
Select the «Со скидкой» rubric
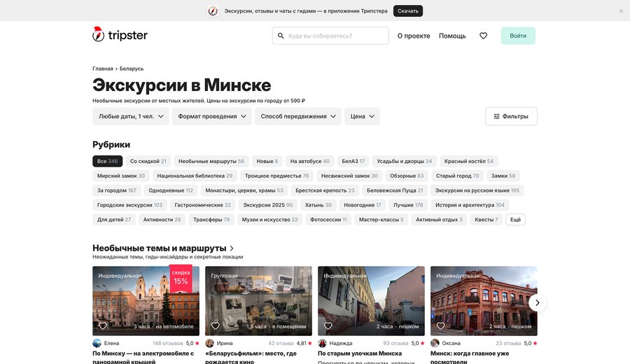[x=148, y=161]
